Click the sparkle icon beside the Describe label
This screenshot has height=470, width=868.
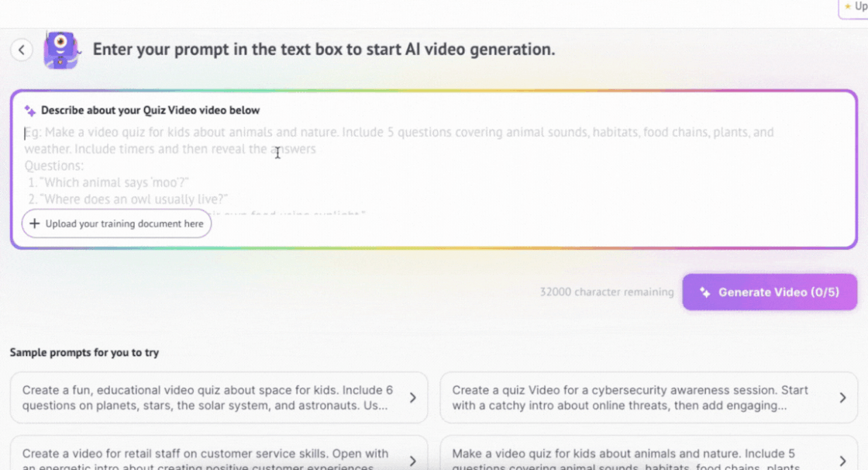tap(29, 111)
